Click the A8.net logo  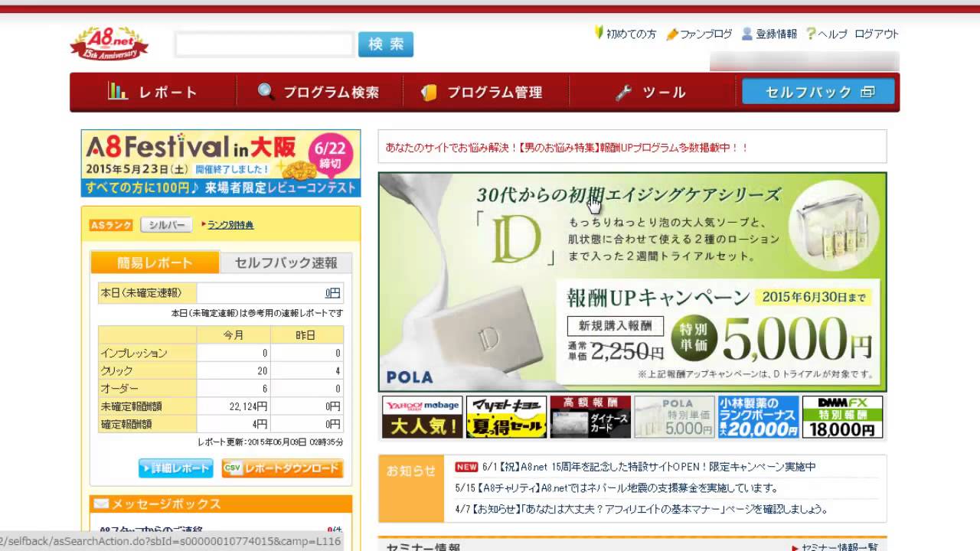point(109,44)
